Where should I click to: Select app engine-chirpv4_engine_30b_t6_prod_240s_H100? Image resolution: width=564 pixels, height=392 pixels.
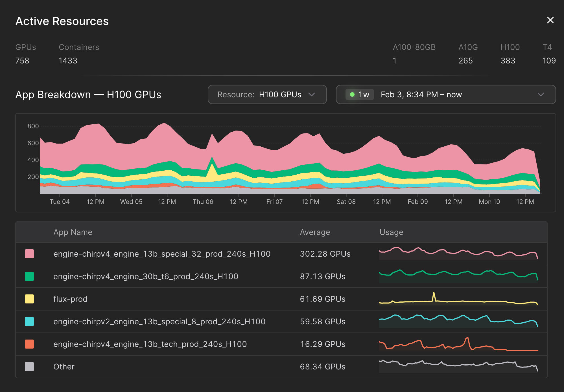(x=146, y=276)
